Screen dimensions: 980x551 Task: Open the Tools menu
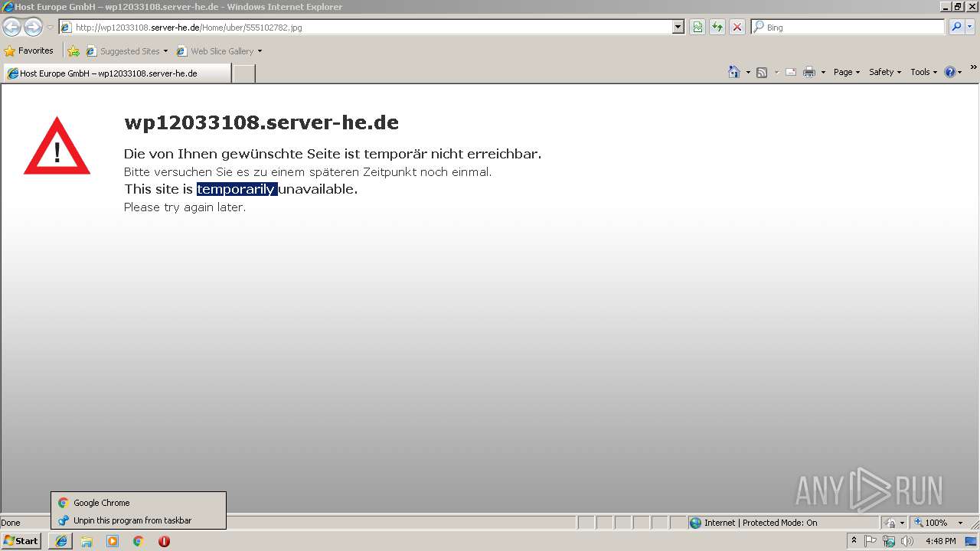click(923, 72)
